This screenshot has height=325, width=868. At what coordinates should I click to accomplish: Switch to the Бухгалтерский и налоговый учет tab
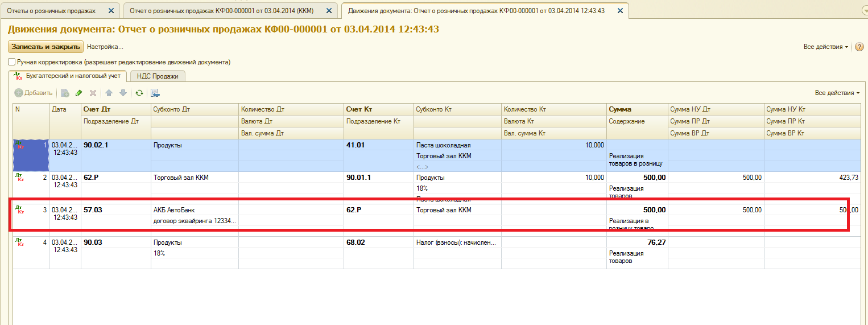point(68,76)
